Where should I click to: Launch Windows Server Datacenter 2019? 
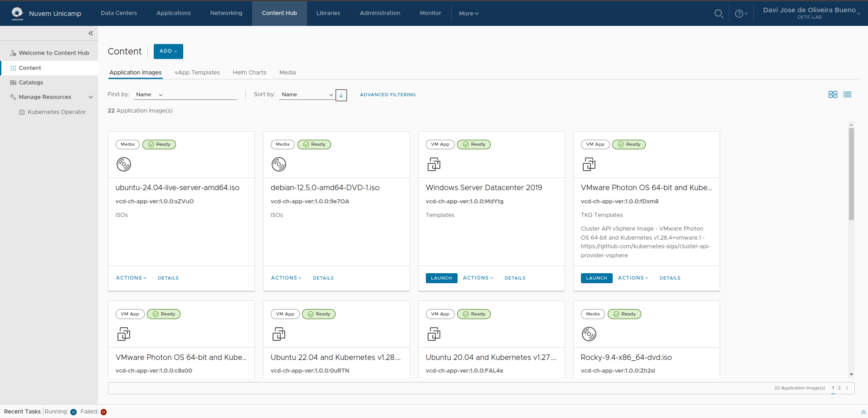click(x=441, y=278)
